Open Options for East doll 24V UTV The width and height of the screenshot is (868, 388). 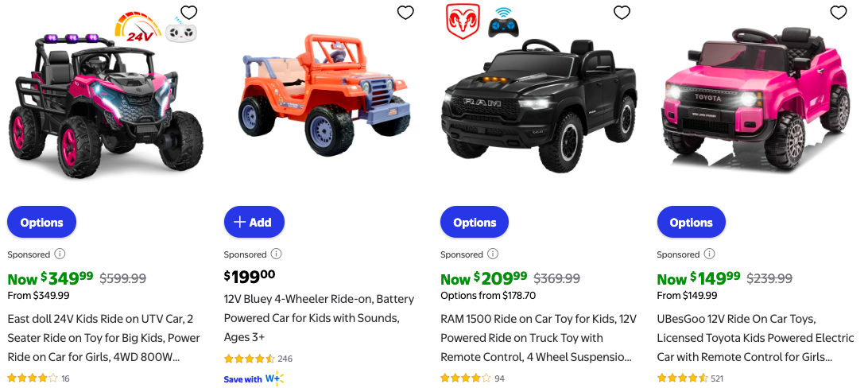(x=41, y=223)
